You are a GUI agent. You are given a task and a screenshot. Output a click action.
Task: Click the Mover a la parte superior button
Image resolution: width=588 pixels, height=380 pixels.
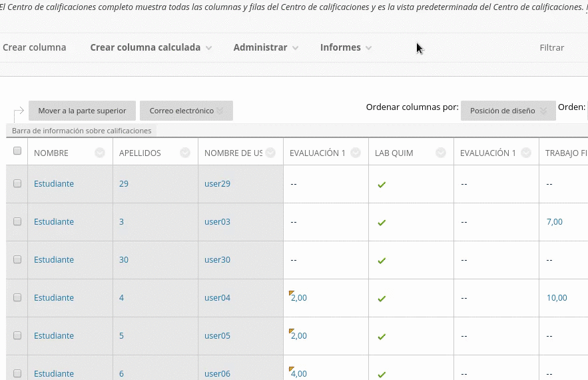point(82,111)
